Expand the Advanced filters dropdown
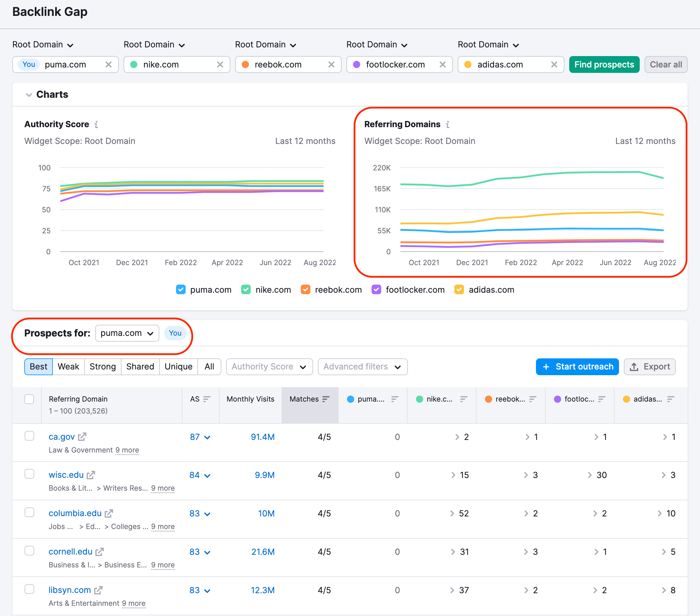 point(362,367)
